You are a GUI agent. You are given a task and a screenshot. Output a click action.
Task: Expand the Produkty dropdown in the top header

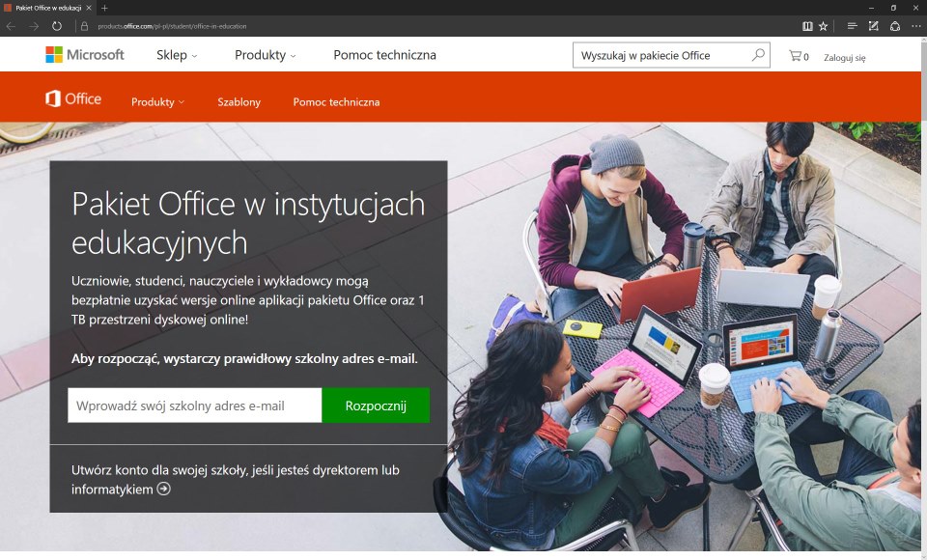(266, 55)
